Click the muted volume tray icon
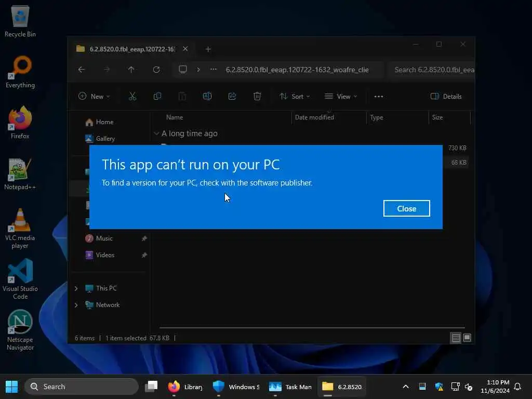This screenshot has width=532, height=399. tap(469, 387)
